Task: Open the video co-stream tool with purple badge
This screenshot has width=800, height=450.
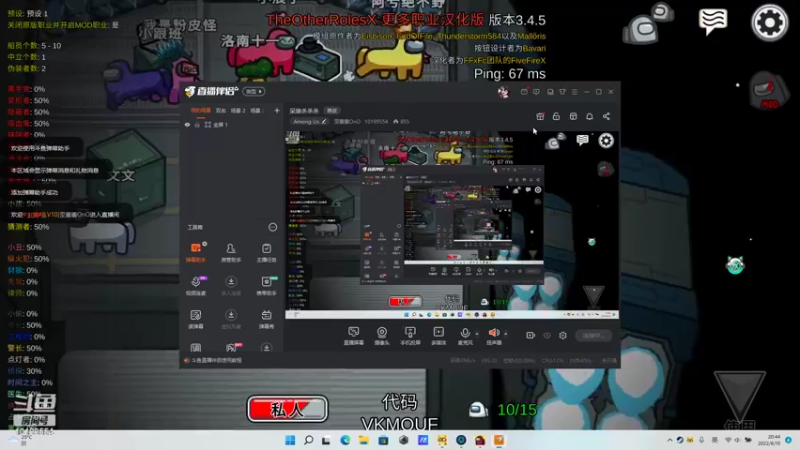Action: (x=196, y=285)
